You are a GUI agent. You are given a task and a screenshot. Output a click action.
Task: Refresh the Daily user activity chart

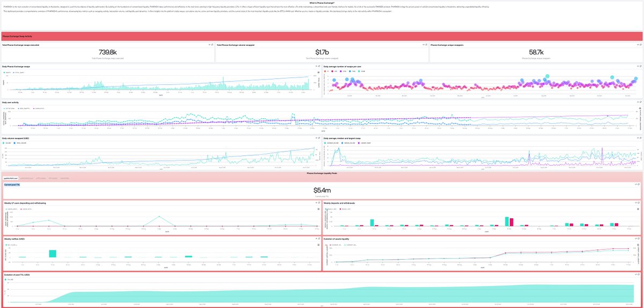[x=640, y=102]
